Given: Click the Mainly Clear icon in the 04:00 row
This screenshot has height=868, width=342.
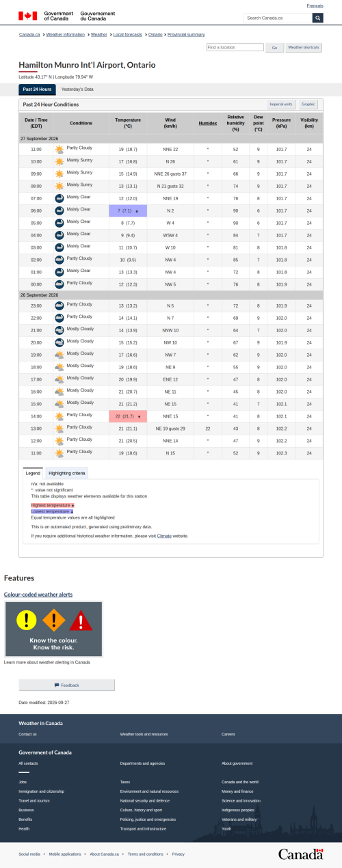Looking at the screenshot, I should point(60,235).
